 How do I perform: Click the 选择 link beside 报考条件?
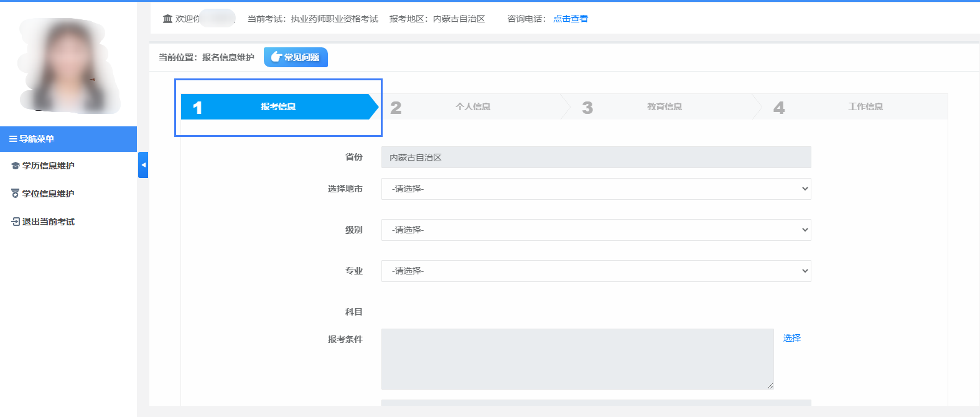pyautogui.click(x=791, y=338)
